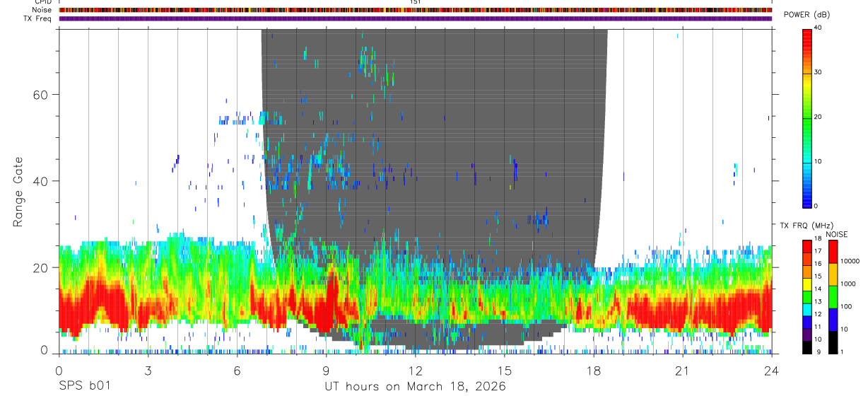The image size is (868, 401).
Task: Click the 10000 label on NOISE scale
Action: point(850,262)
